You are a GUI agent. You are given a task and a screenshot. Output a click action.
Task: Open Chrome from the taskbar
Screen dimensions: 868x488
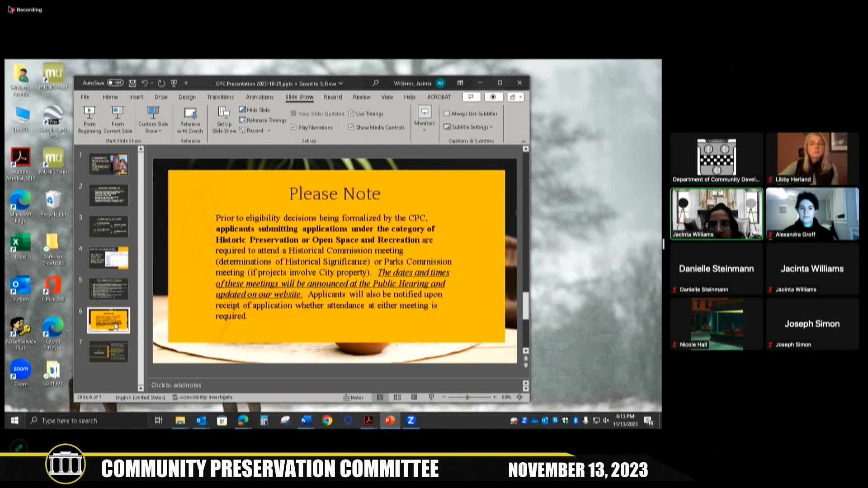[327, 421]
